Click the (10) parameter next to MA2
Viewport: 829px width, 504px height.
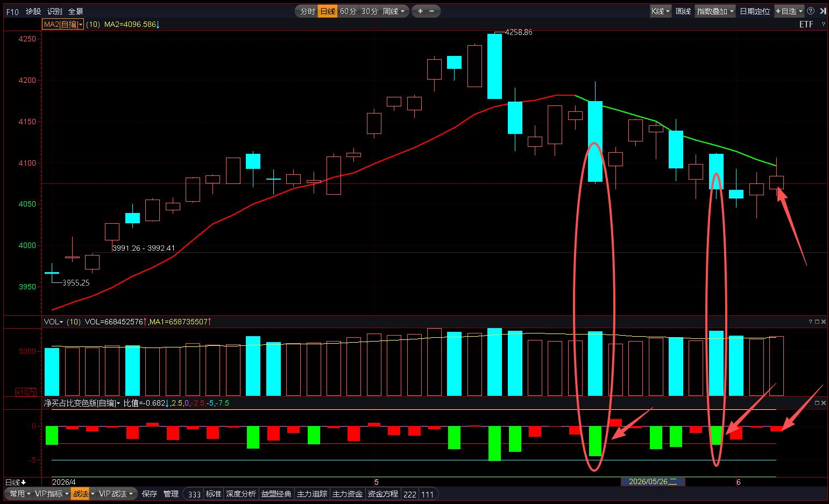click(93, 24)
